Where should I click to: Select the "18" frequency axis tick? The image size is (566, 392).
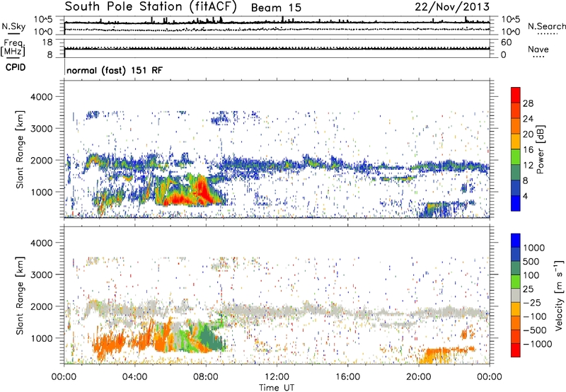coord(47,42)
